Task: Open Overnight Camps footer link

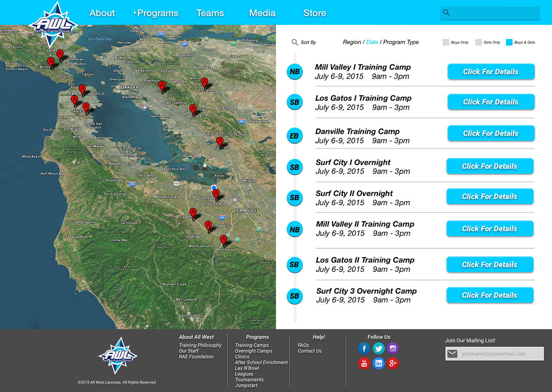Action: click(253, 351)
